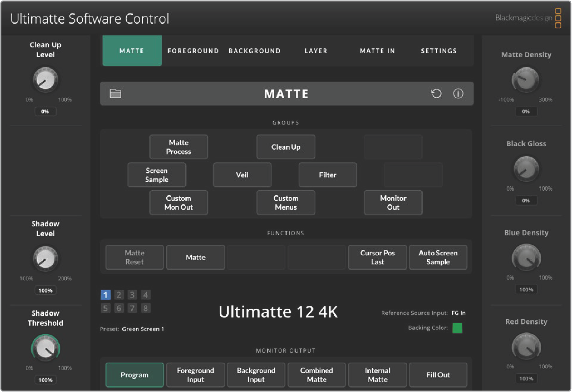Select Ultimatte unit number 2
Image resolution: width=572 pixels, height=392 pixels.
[x=119, y=295]
